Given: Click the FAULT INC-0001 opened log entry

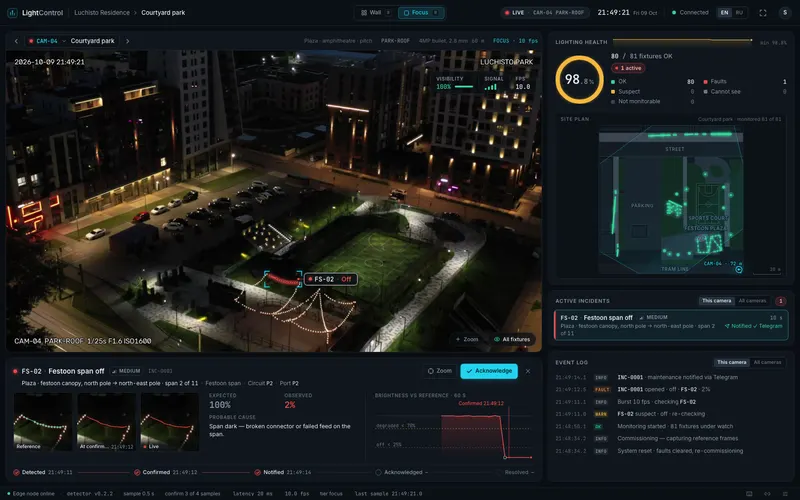Looking at the screenshot, I should pos(671,390).
